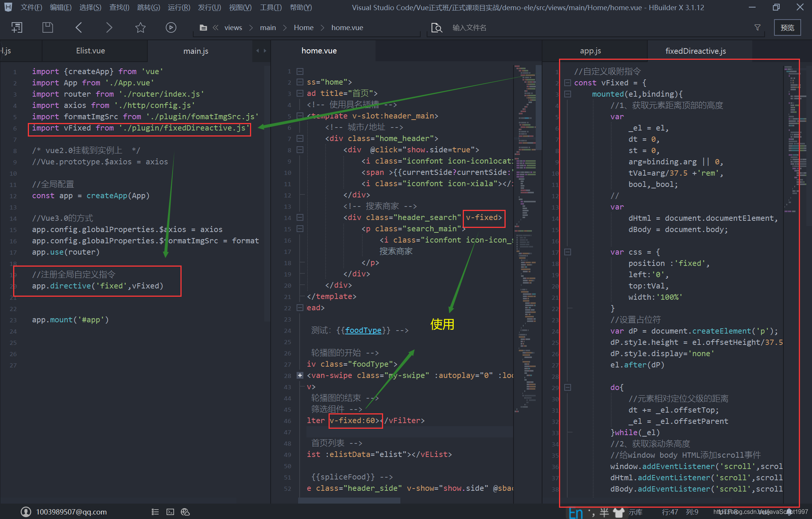Screen dimensions: 812x519
Task: Click the 行:47 row indicator
Action: point(670,512)
